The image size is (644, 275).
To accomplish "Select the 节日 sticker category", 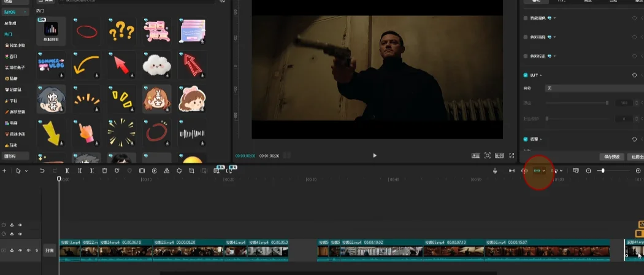I will [x=10, y=101].
